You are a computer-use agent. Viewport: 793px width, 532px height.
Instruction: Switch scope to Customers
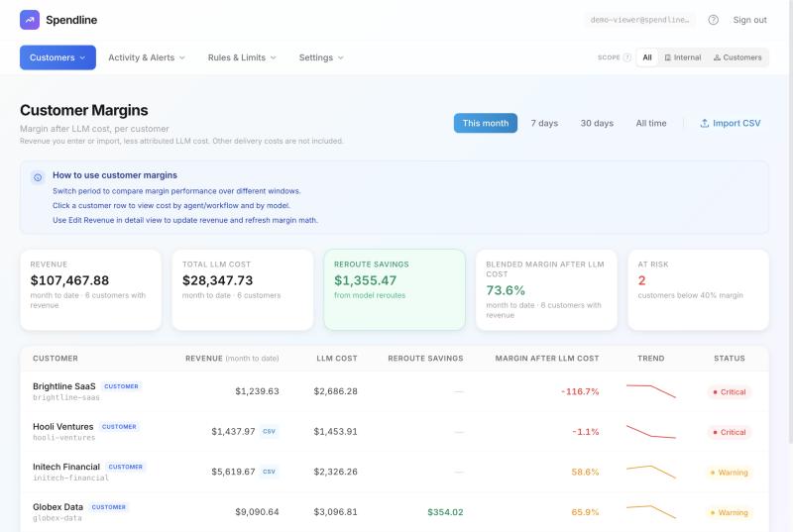point(737,57)
